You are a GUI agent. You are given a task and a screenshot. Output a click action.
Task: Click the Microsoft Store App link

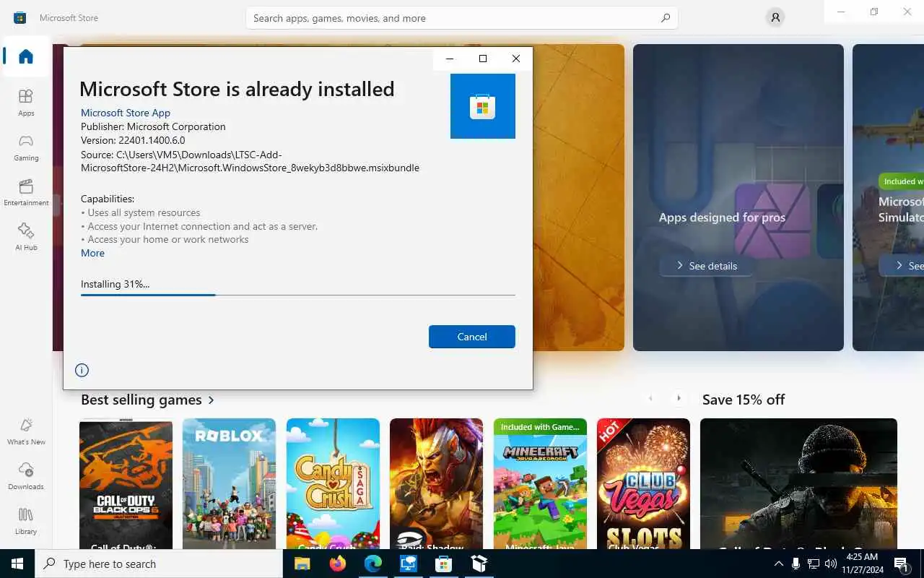point(126,113)
